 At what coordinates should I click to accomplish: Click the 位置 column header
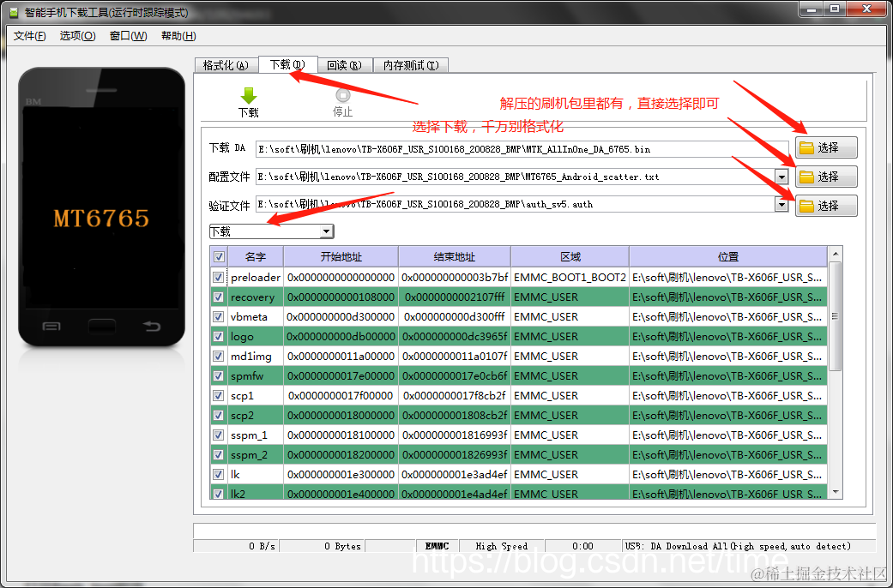[728, 257]
